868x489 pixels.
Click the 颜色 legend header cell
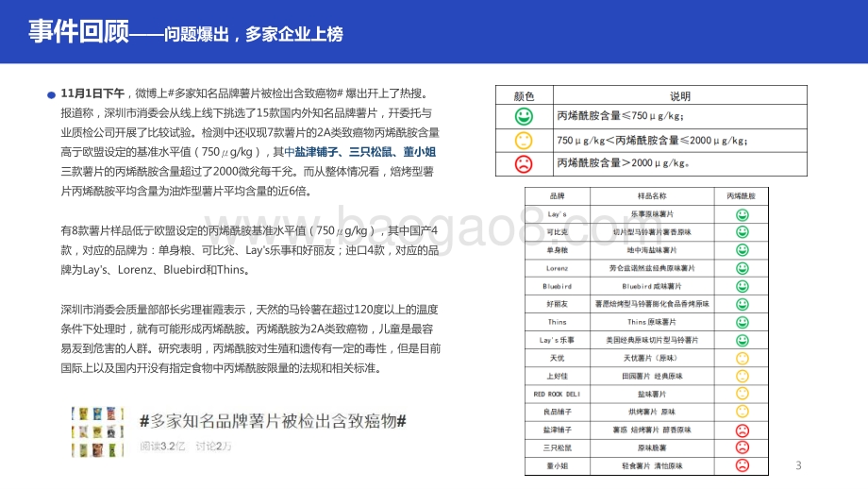pos(524,95)
